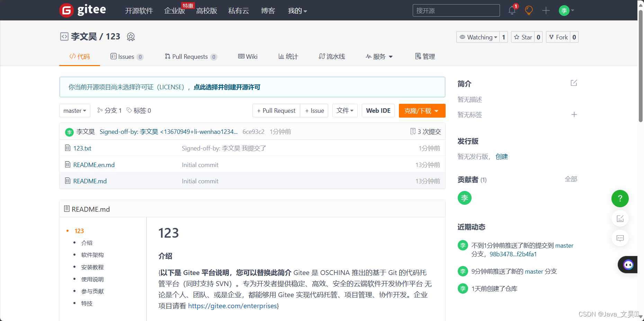Open the Gitee logo homepage
The width and height of the screenshot is (644, 321).
[x=83, y=10]
